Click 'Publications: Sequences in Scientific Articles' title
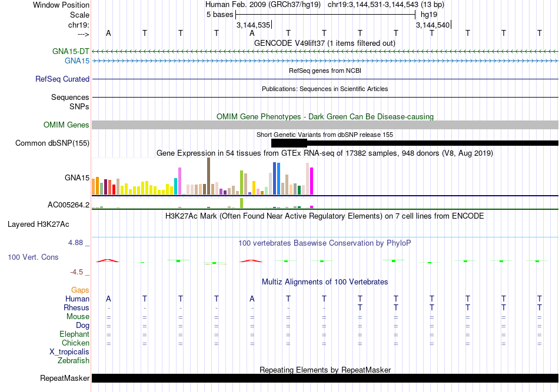The height and width of the screenshot is (392, 559). [x=325, y=89]
